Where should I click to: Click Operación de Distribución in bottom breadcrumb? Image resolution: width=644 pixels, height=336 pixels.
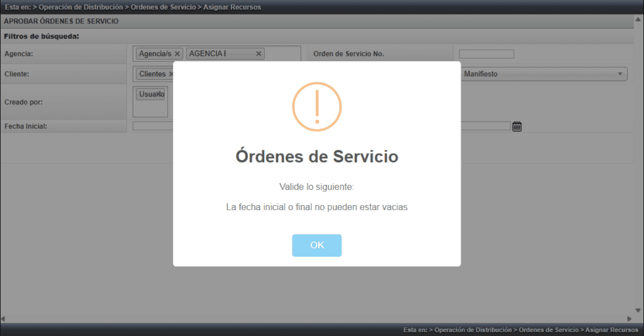(x=472, y=330)
